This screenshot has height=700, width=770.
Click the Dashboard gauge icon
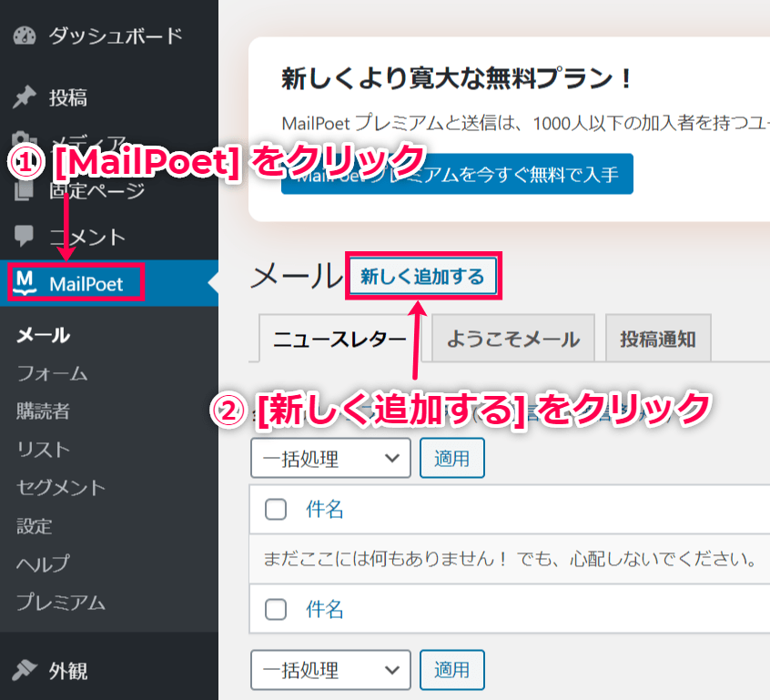click(x=25, y=36)
